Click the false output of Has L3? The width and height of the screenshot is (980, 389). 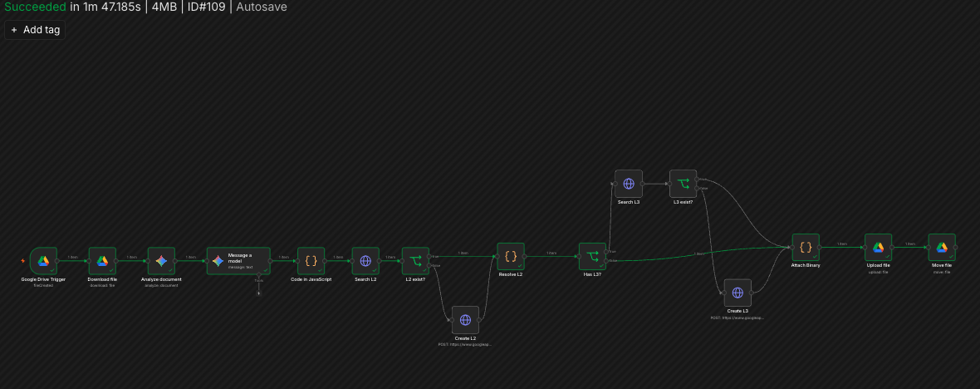pos(606,261)
